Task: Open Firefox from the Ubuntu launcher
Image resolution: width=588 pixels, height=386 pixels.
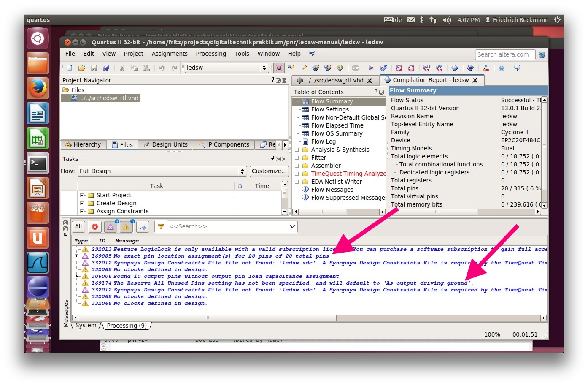Action: [38, 89]
